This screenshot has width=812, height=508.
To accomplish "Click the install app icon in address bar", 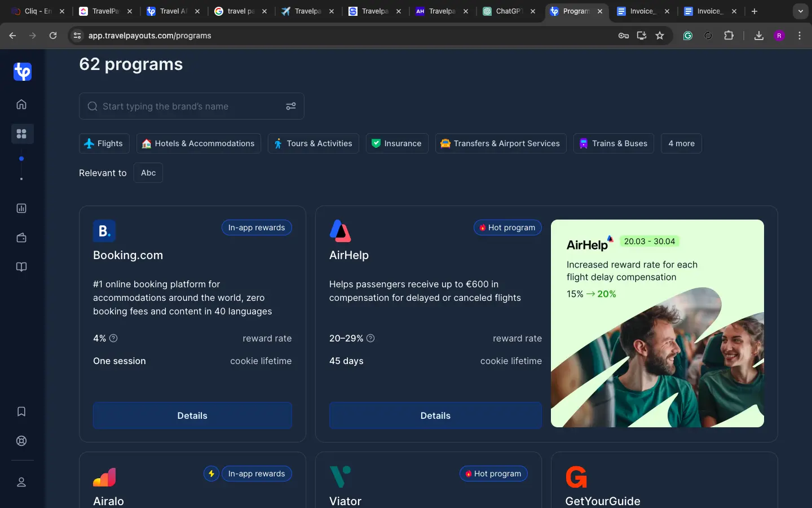I will coord(642,36).
